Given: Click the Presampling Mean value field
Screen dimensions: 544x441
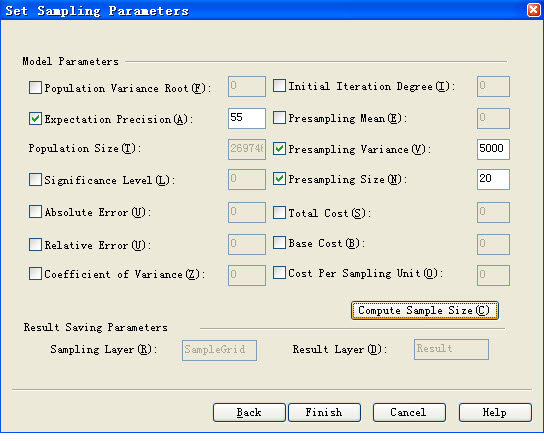Looking at the screenshot, I should click(493, 118).
